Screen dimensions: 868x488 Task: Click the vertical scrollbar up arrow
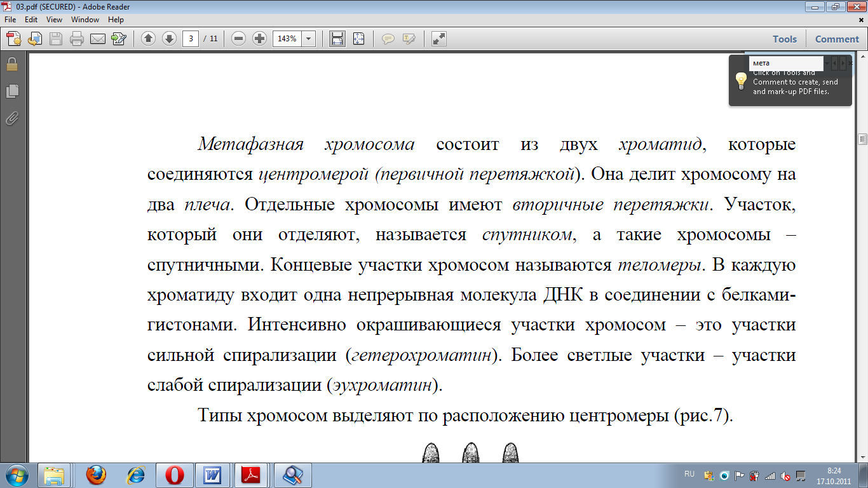pyautogui.click(x=863, y=58)
